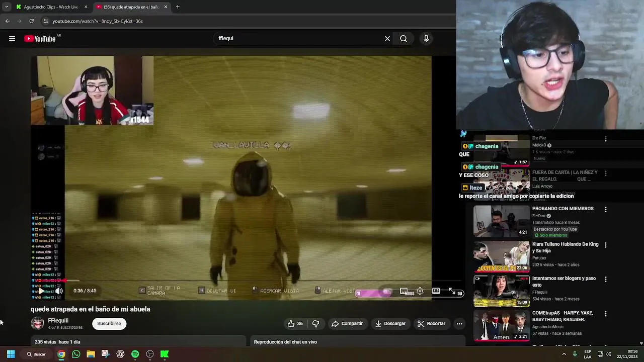Open the FFlequiii channel name link
Screen dimensions: 644x362
(58, 321)
